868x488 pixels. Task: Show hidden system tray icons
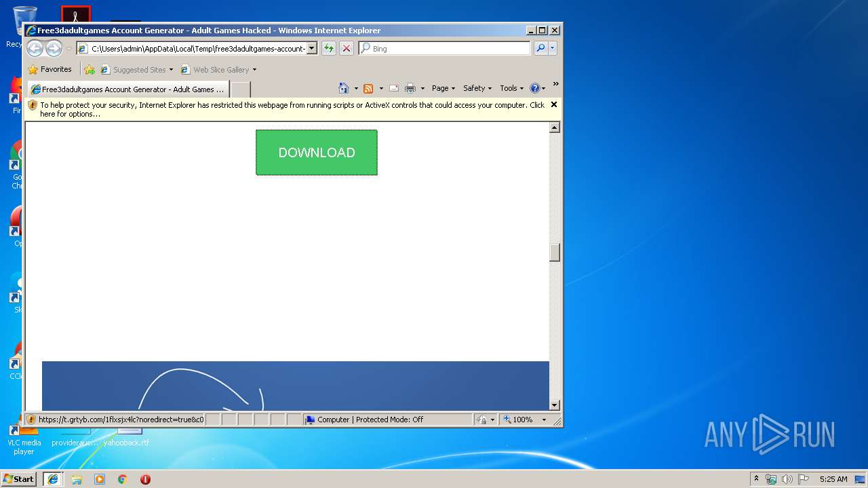(x=757, y=479)
